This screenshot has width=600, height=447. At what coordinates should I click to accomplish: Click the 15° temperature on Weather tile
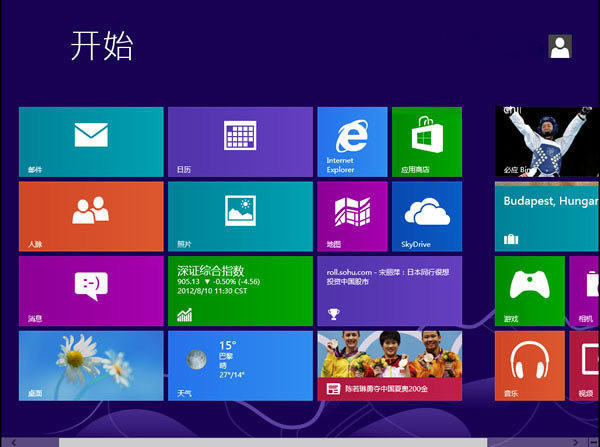click(x=228, y=345)
